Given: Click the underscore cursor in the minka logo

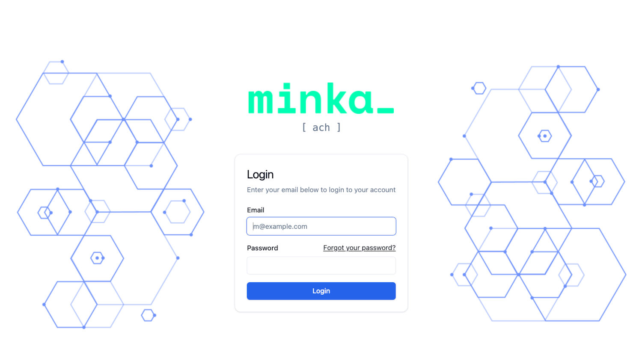Looking at the screenshot, I should coord(386,111).
